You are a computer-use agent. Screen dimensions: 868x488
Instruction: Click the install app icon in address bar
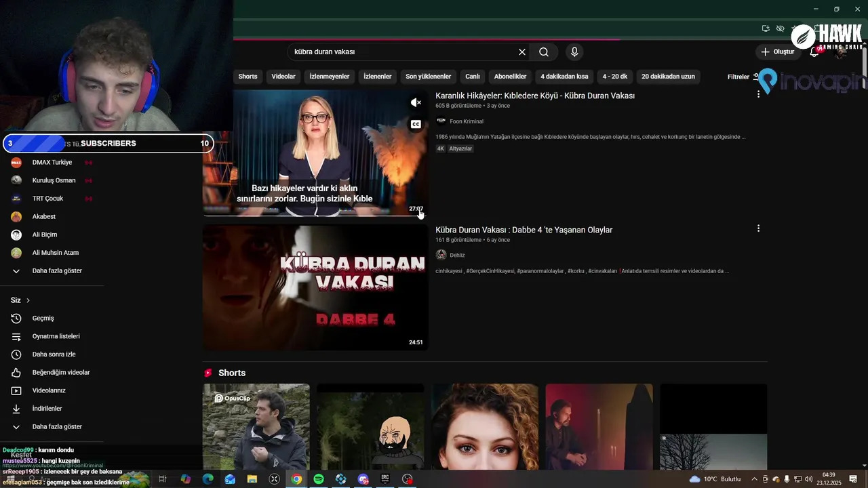(766, 28)
